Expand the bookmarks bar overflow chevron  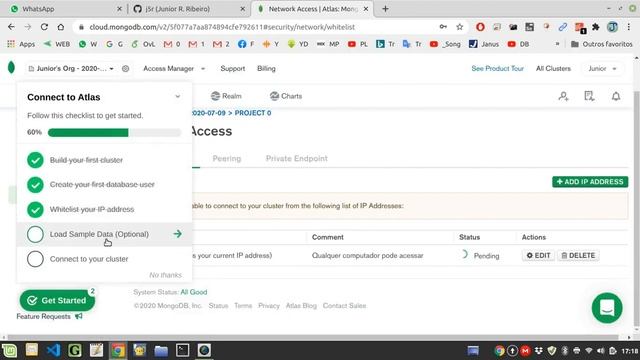(x=557, y=44)
